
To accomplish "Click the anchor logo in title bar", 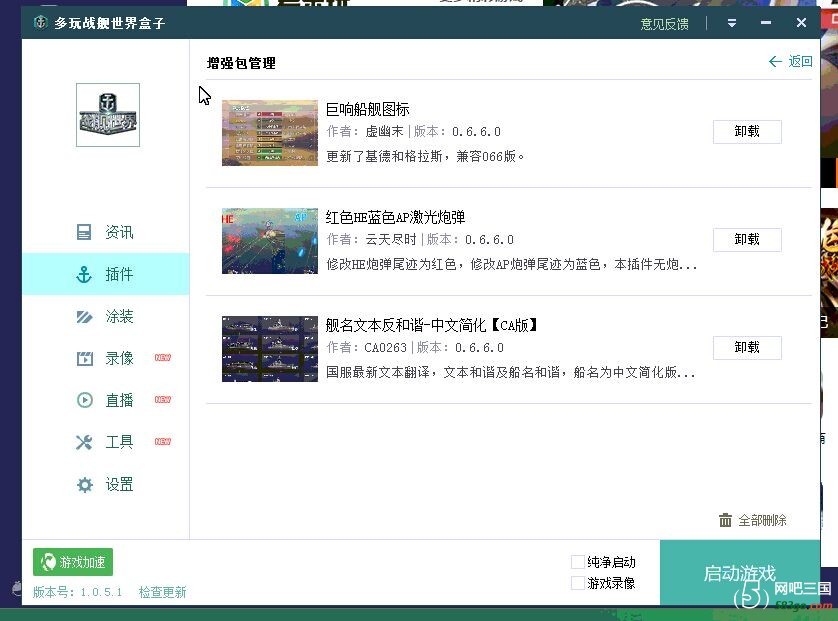I will (x=40, y=22).
